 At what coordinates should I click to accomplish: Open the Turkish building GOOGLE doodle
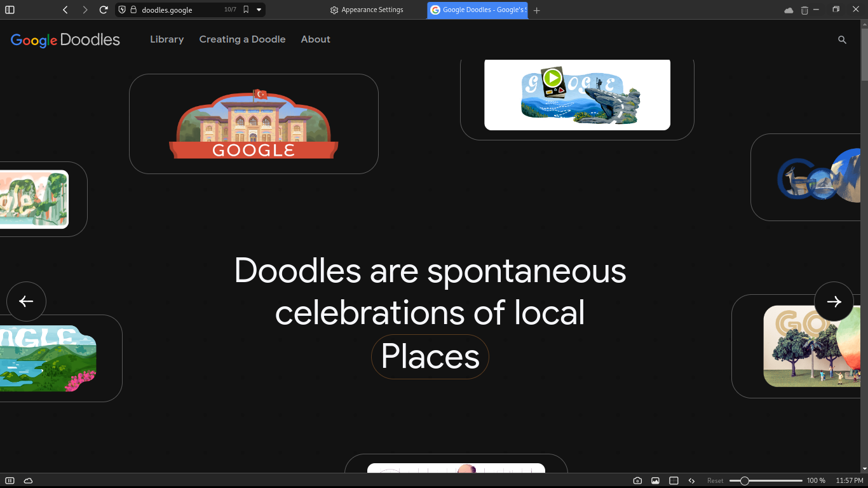point(254,124)
